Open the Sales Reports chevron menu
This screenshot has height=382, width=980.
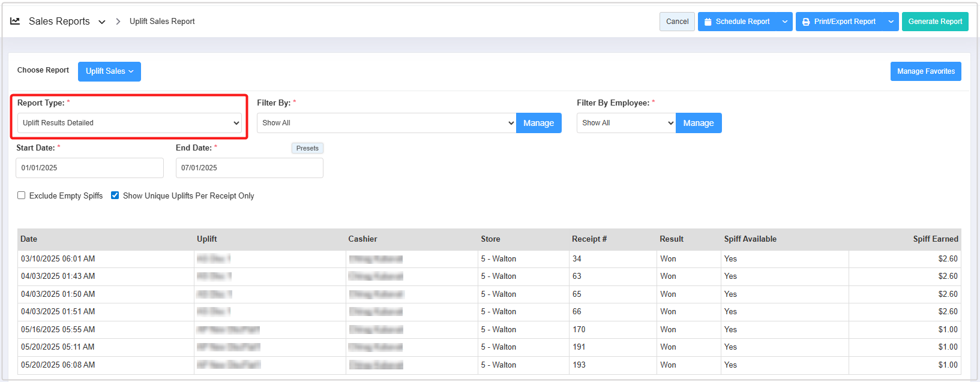(x=102, y=22)
